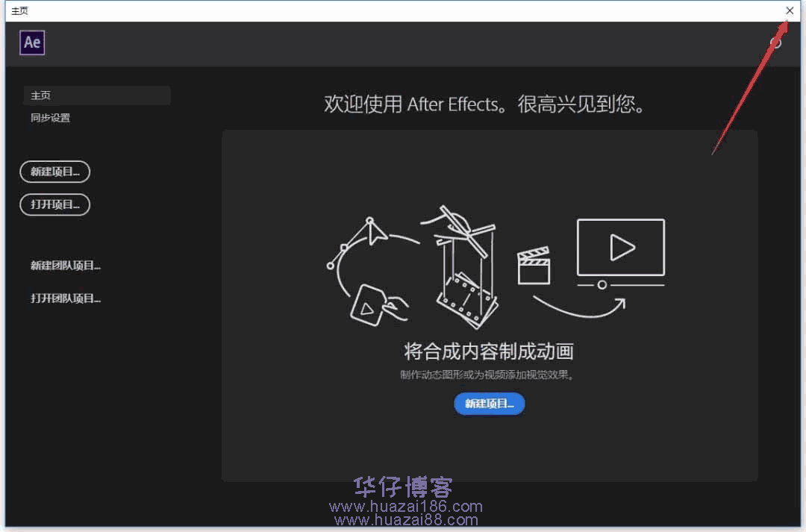
Task: Open 同步设置 in the sidebar
Action: click(x=51, y=118)
